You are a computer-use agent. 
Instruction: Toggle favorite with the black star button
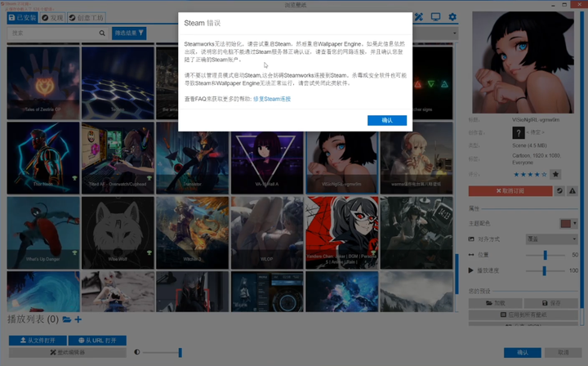[555, 174]
